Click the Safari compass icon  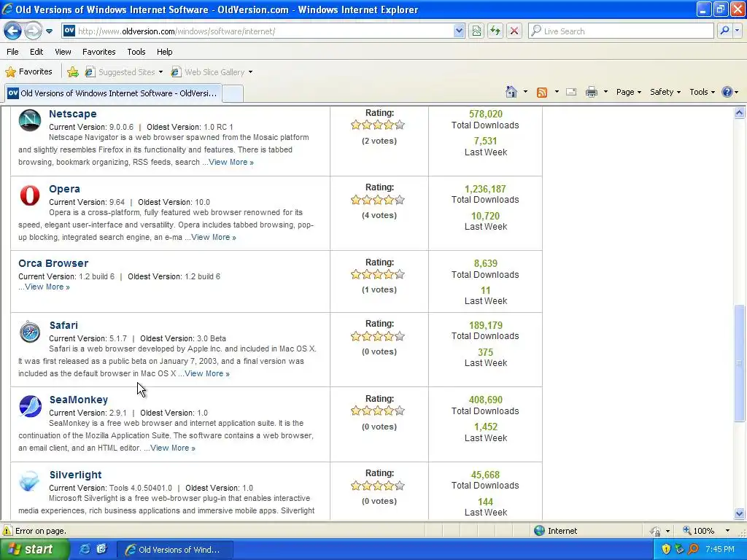point(29,332)
